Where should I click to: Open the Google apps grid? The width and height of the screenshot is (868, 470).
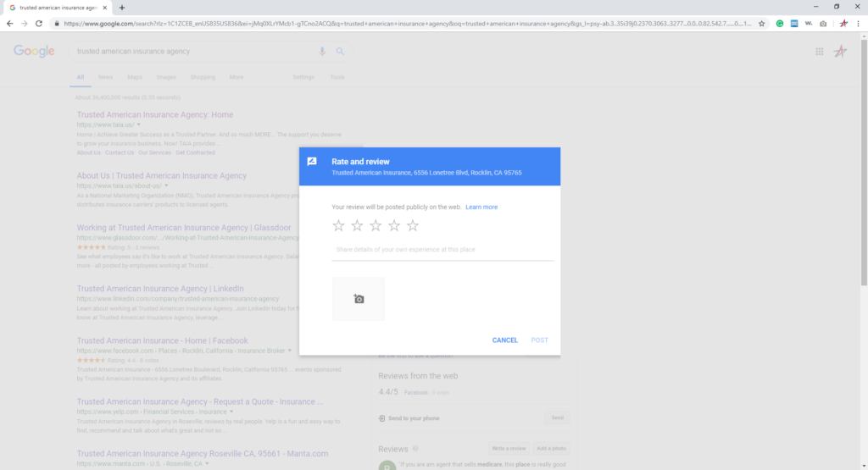[x=820, y=52]
